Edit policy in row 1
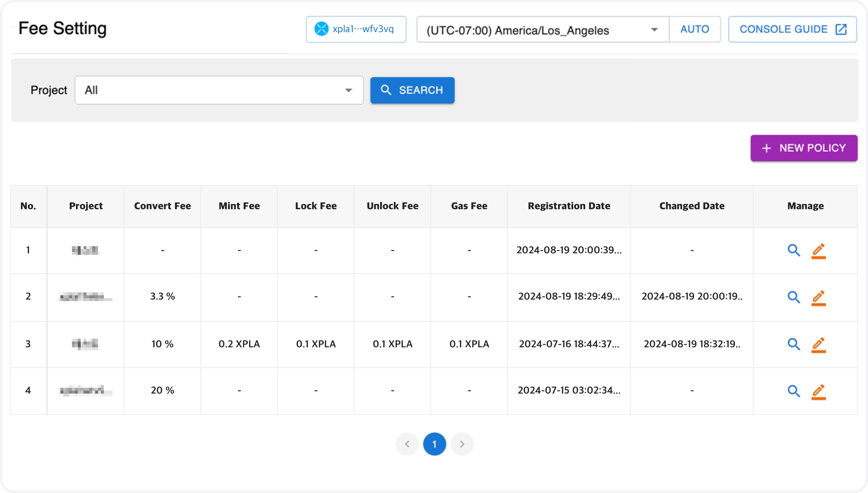The height and width of the screenshot is (493, 868). (818, 251)
